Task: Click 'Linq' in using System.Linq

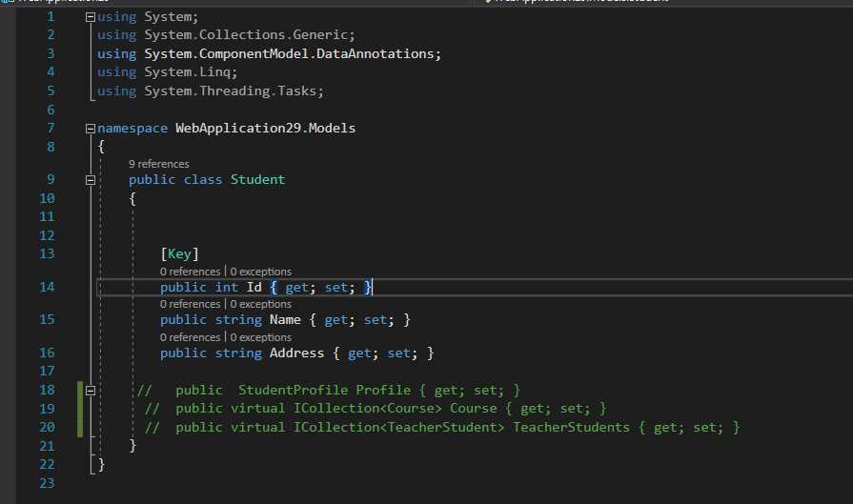Action: pyautogui.click(x=214, y=71)
